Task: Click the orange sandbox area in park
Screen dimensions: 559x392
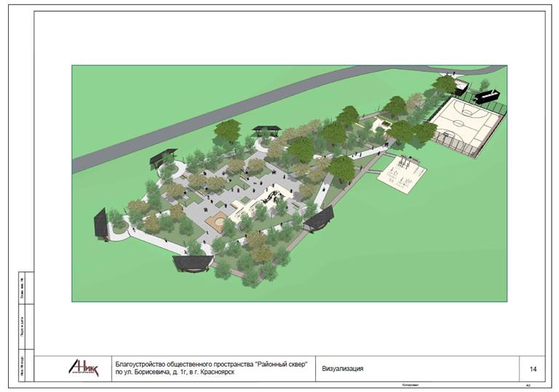Action: click(x=217, y=220)
